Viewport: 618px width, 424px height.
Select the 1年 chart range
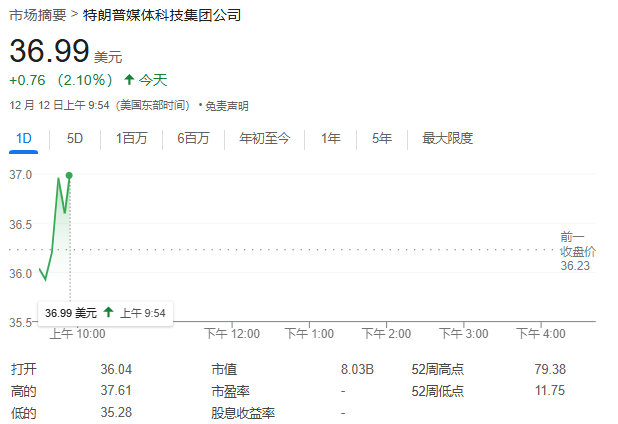coord(331,139)
